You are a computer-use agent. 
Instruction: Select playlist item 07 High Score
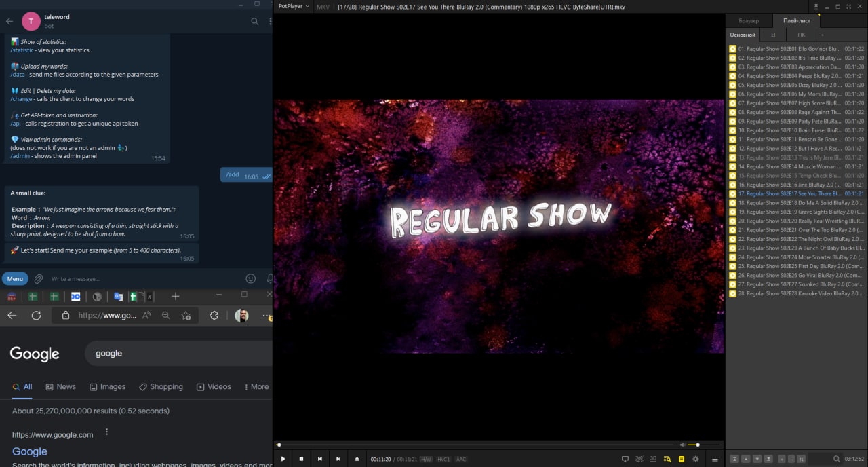796,103
